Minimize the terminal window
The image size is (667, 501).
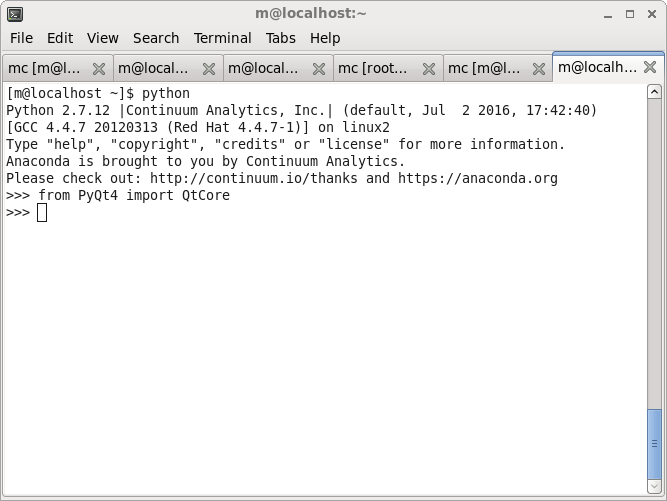[608, 14]
